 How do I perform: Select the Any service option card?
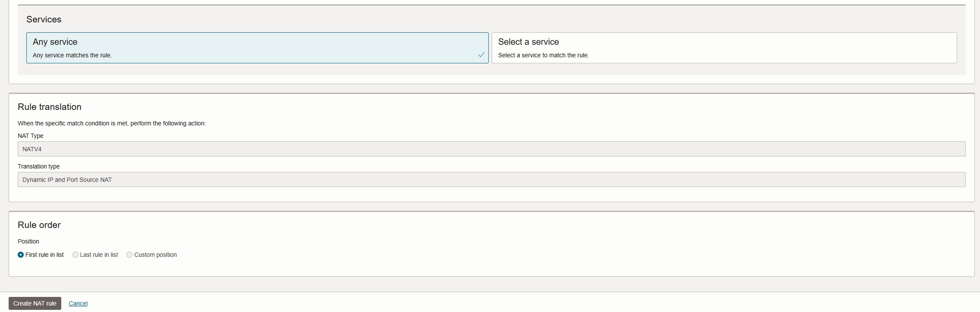point(257,48)
